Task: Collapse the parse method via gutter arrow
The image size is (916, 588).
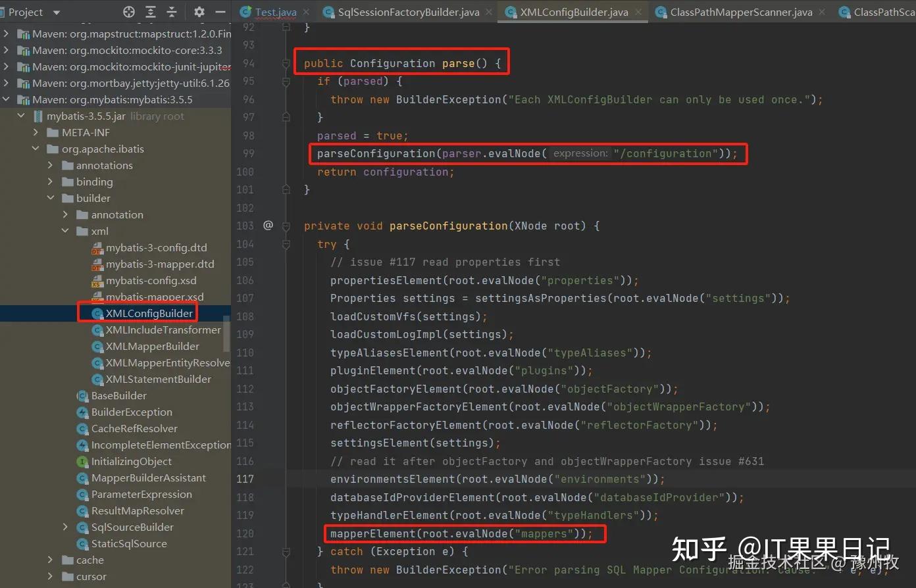Action: pos(286,62)
